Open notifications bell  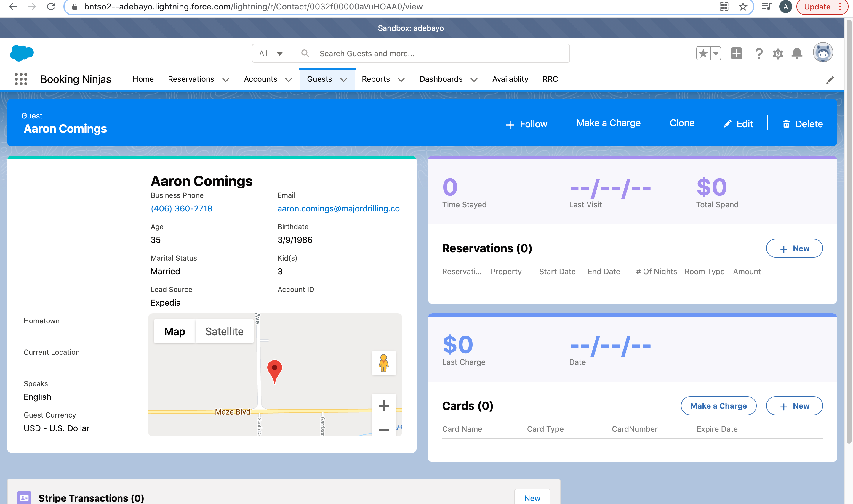pyautogui.click(x=797, y=53)
